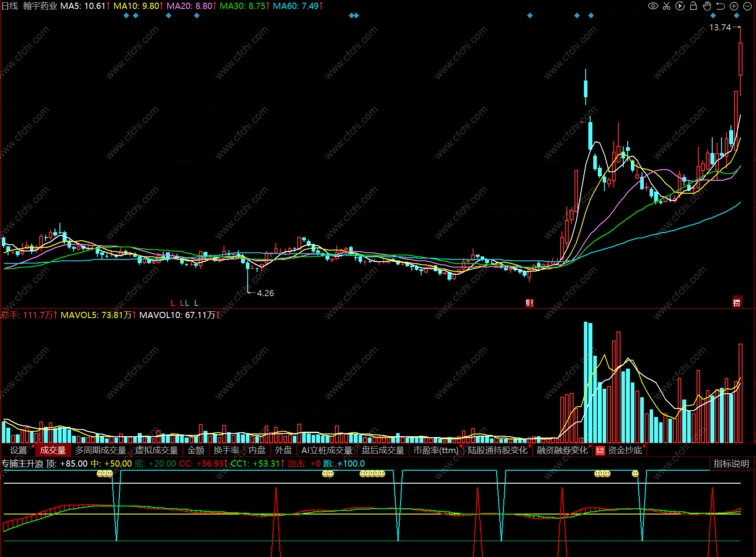Viewport: 756px width, 557px height.
Task: Open the 金额 indicator tab
Action: tap(196, 450)
